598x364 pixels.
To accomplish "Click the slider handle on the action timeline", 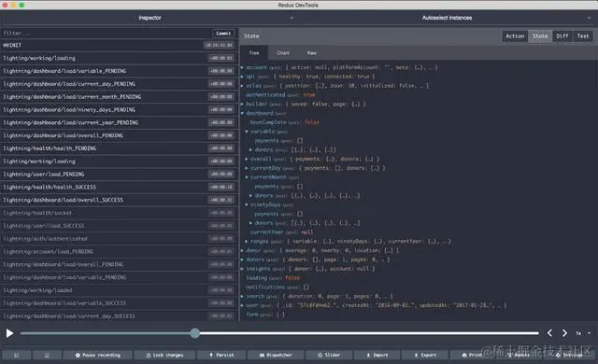I will click(195, 333).
